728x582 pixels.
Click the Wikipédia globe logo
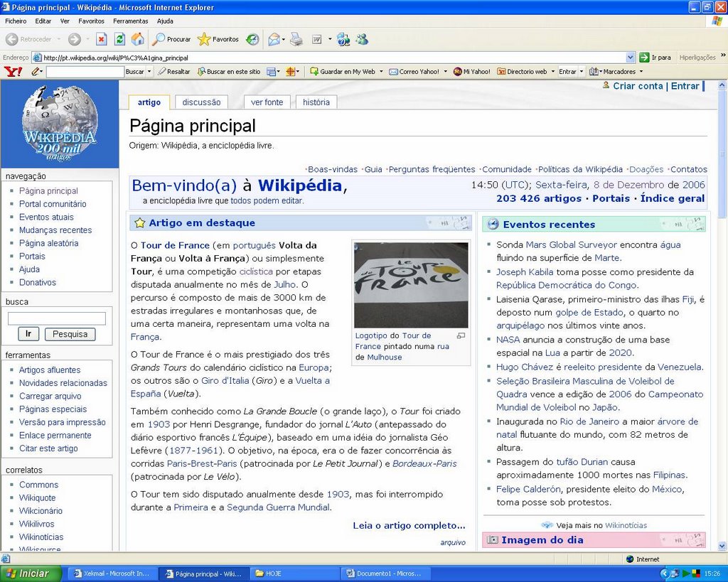coord(60,123)
